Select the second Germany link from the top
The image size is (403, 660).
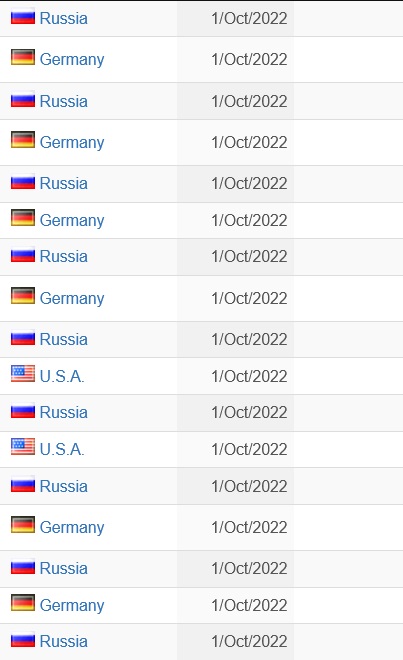tap(72, 142)
